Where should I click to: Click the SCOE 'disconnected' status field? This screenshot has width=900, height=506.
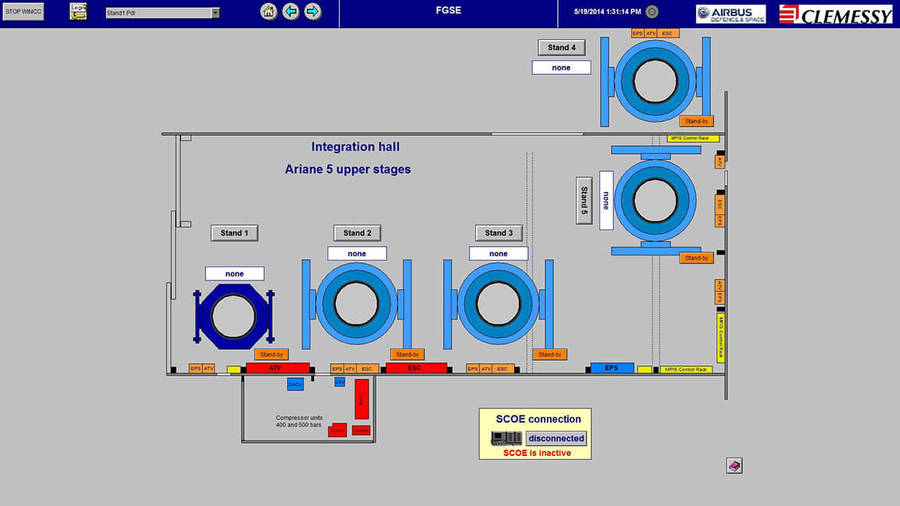(556, 438)
